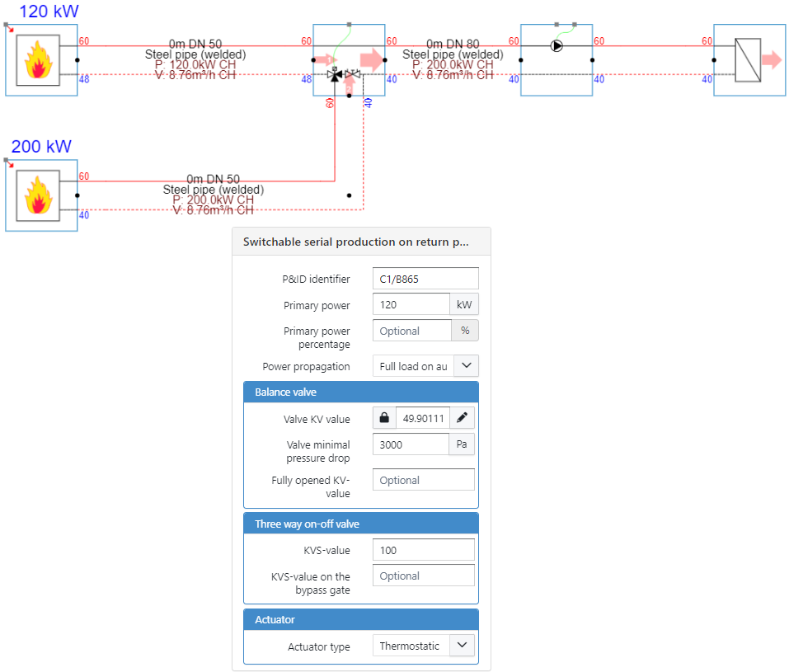Click the large pink arrow in the valve block
Screen dimensions: 789x672
(x=372, y=59)
